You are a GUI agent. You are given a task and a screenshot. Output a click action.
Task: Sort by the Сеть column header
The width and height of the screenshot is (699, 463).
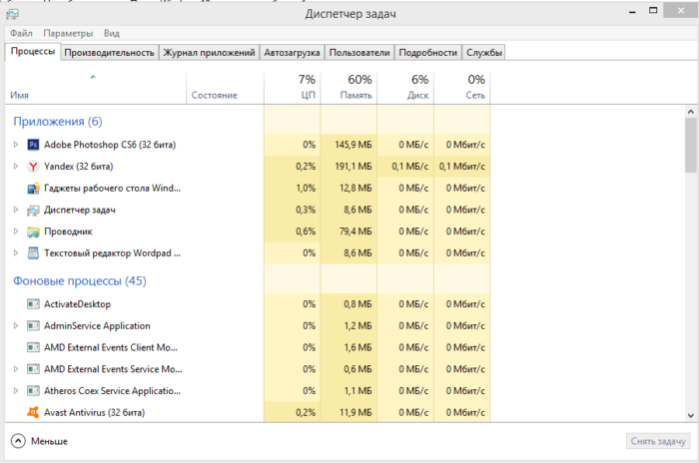pyautogui.click(x=462, y=88)
